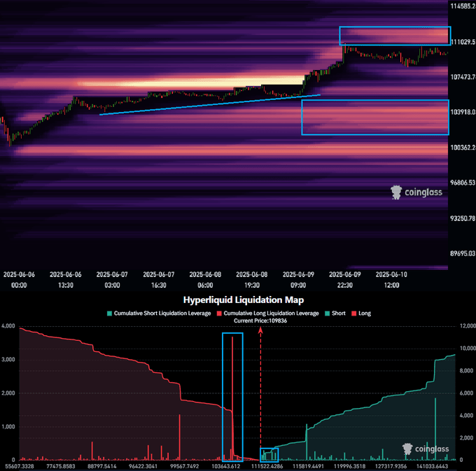Click the 127317.9356 price axis label
The width and height of the screenshot is (476, 471).
391,466
